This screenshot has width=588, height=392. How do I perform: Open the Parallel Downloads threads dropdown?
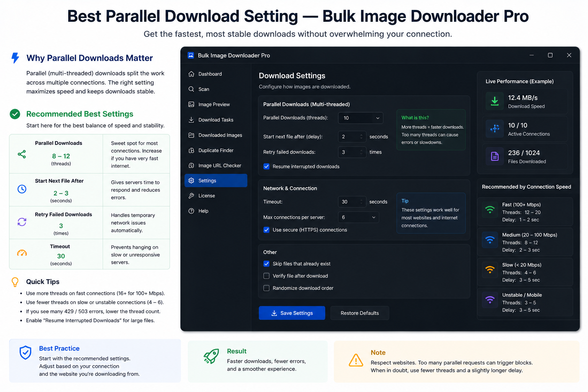click(361, 118)
